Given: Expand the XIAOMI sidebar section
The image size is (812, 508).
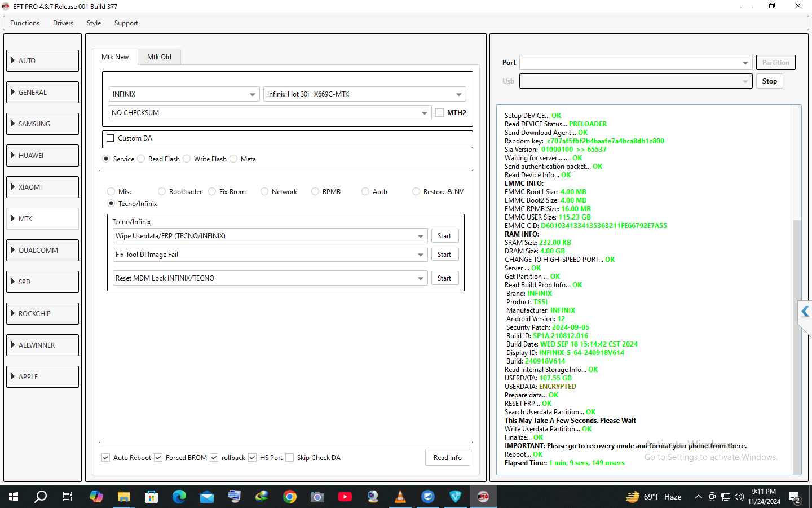Looking at the screenshot, I should point(43,187).
